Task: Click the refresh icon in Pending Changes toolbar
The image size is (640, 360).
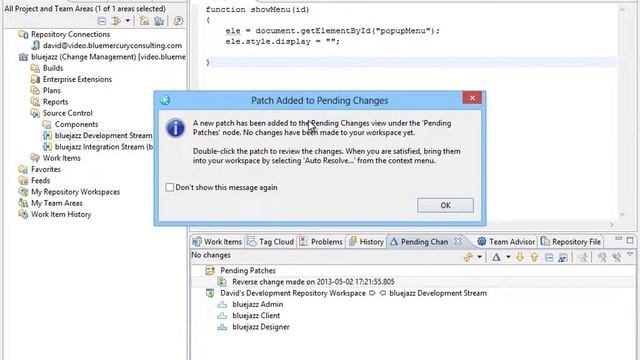Action: tap(469, 257)
